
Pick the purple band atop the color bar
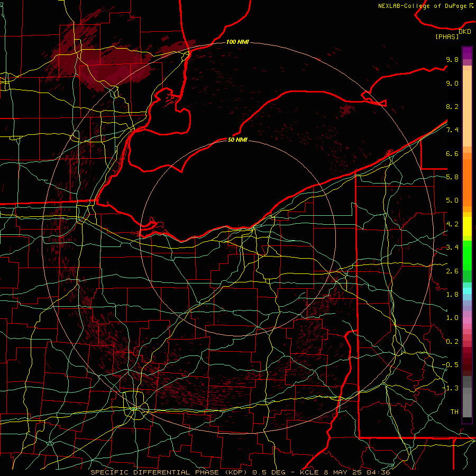(467, 53)
